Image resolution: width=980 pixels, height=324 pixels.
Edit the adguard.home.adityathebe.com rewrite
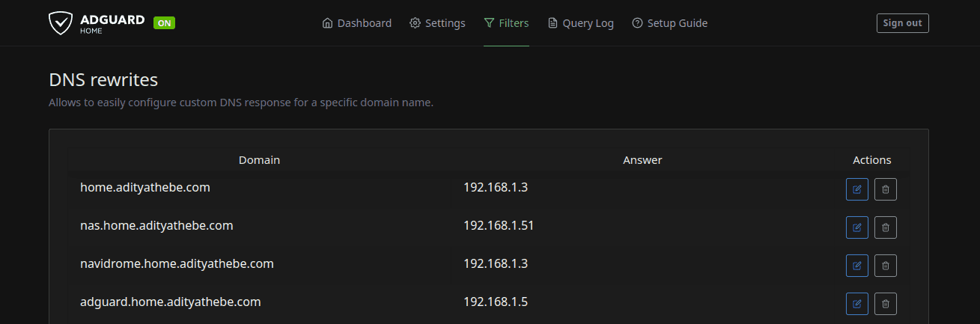click(857, 304)
